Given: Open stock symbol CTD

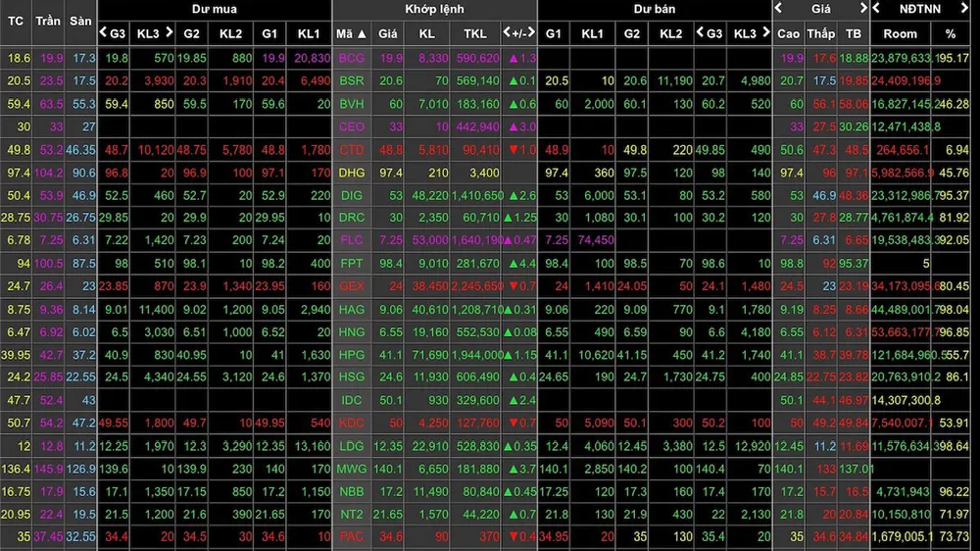Looking at the screenshot, I should (x=351, y=149).
